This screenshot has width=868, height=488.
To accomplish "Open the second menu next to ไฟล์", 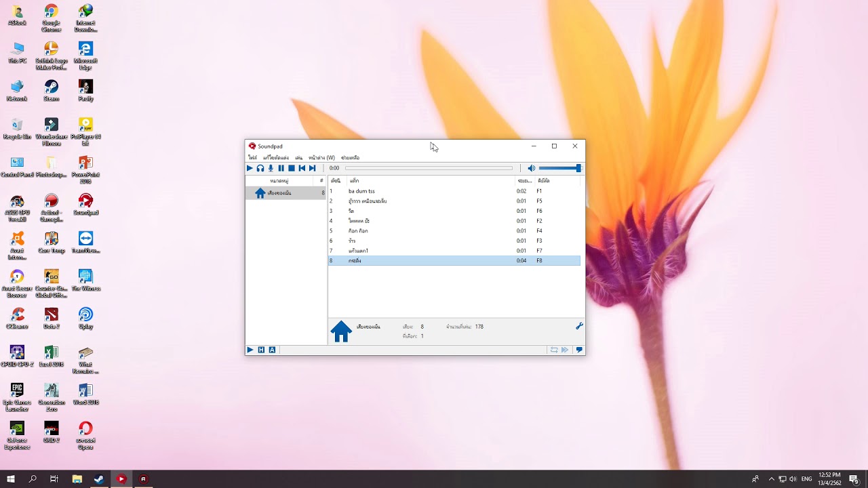I will click(276, 157).
